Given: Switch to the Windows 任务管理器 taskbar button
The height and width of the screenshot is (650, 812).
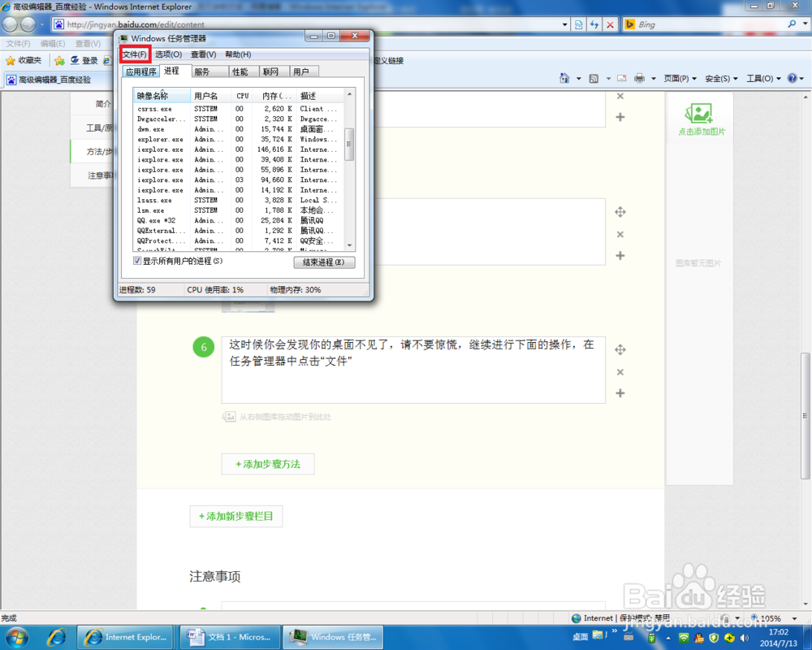Looking at the screenshot, I should (x=333, y=637).
